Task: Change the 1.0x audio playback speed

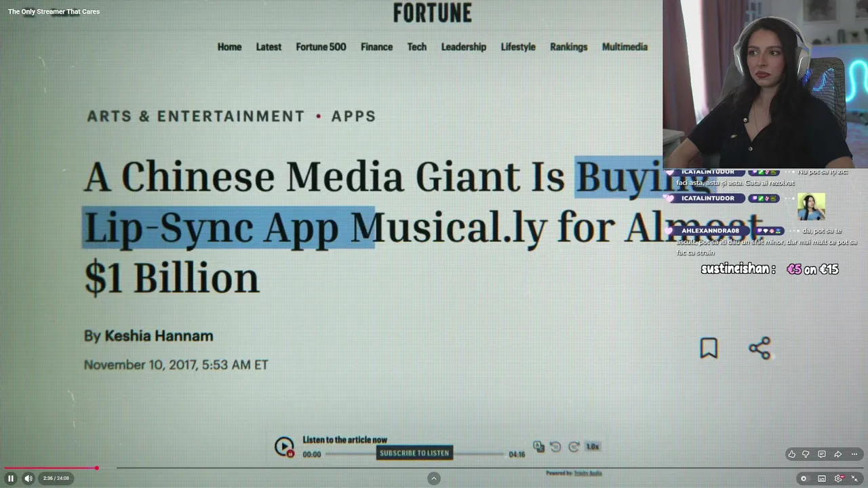Action: click(x=593, y=447)
